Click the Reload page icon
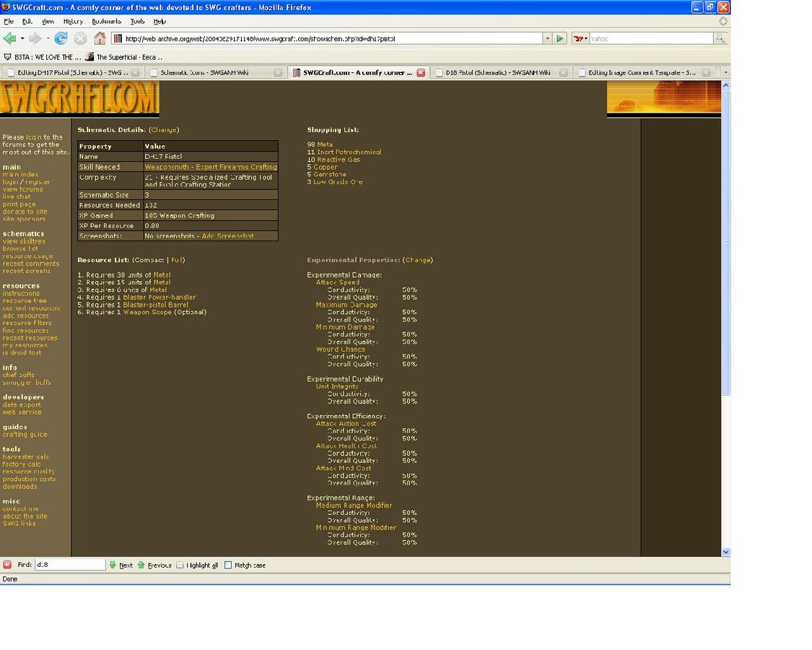 tap(61, 38)
